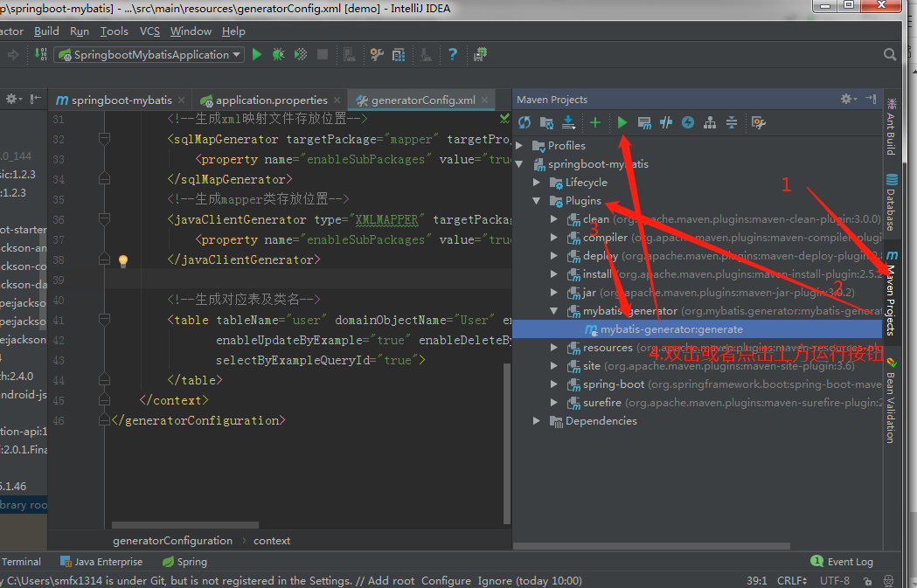Close the generatorConfig.xml tab
917x588 pixels.
coord(485,100)
